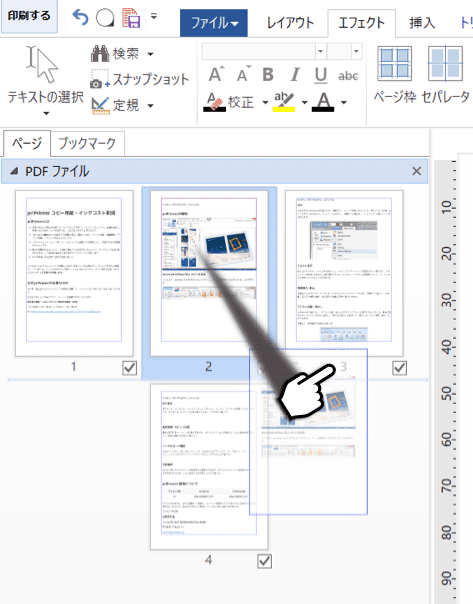This screenshot has height=604, width=473.
Task: Toggle Italic formatting
Action: [x=295, y=75]
